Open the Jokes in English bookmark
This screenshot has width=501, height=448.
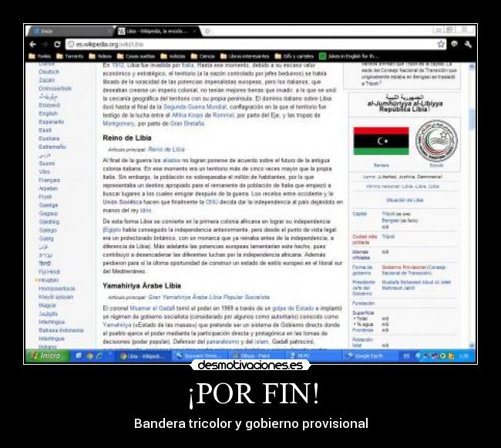[x=349, y=56]
